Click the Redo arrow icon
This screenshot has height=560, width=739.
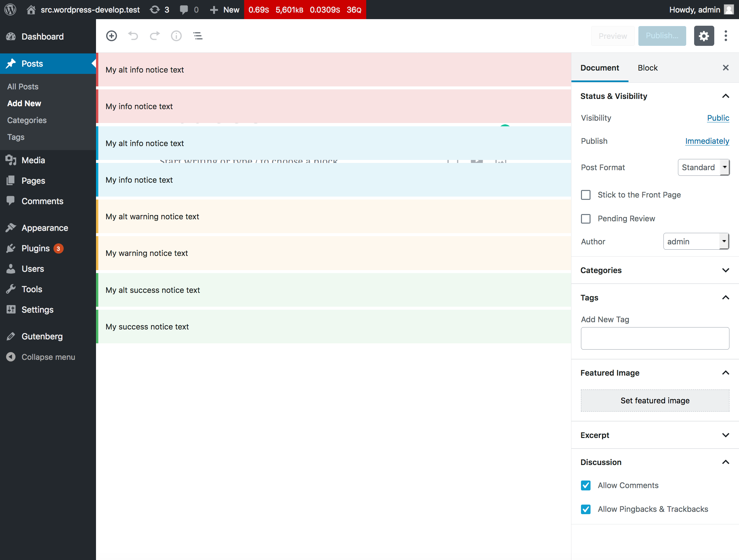155,36
